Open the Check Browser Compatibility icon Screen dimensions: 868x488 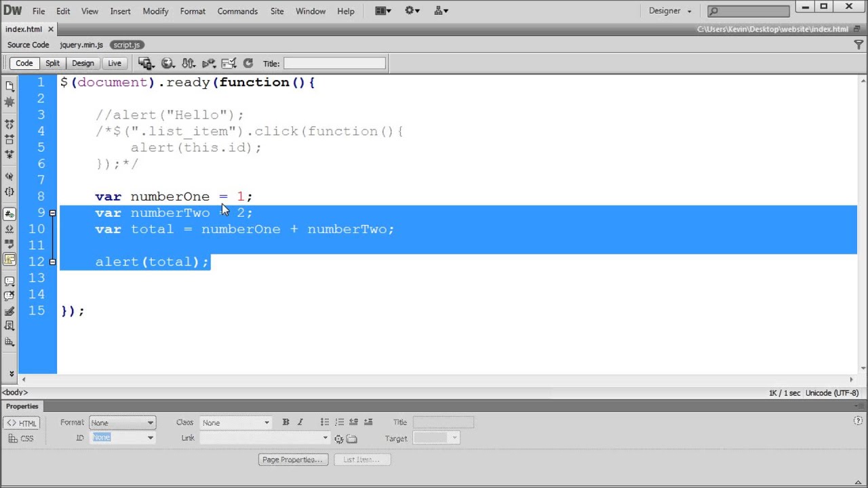point(229,63)
